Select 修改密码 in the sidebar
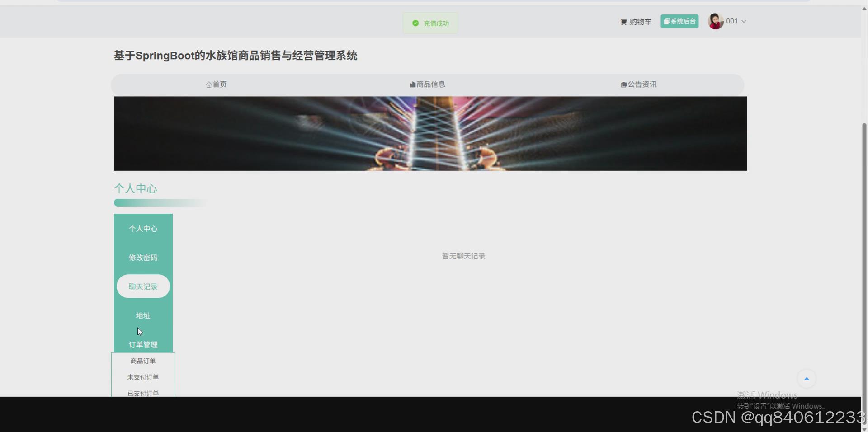Image resolution: width=868 pixels, height=432 pixels. coord(143,258)
